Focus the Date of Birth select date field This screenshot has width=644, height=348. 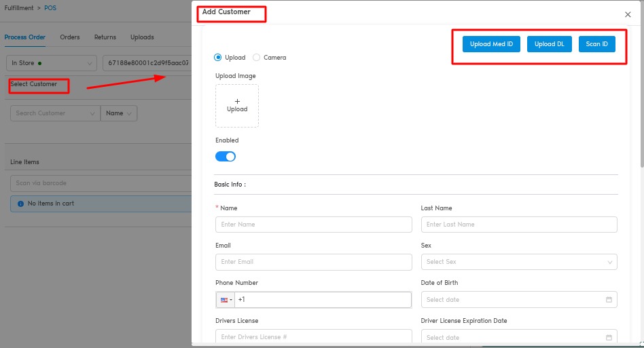click(x=519, y=300)
